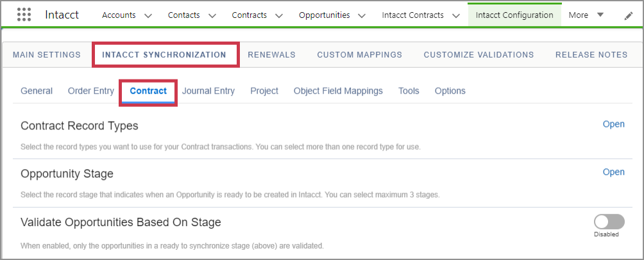The image size is (644, 260).
Task: Expand the Contracts dropdown chevron
Action: pos(280,15)
